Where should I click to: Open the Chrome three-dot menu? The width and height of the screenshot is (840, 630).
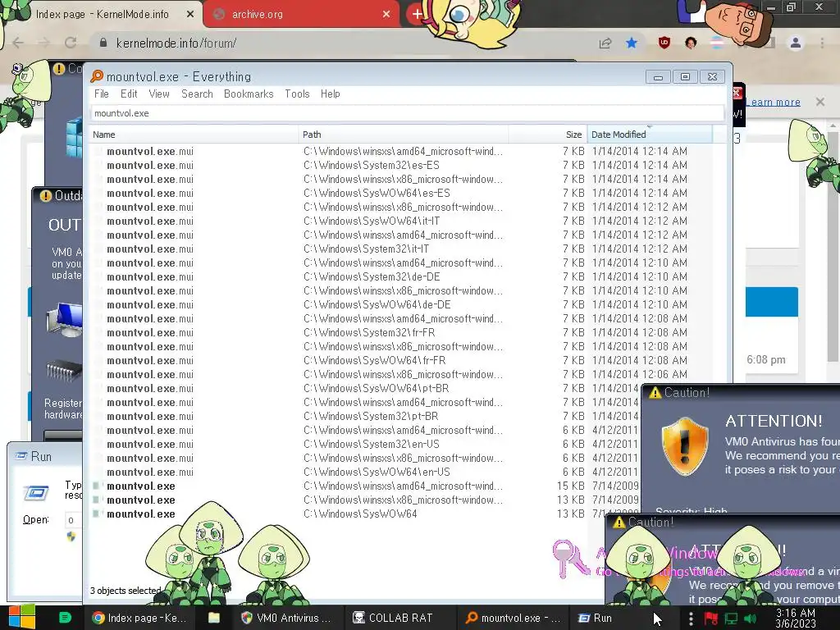tap(822, 43)
